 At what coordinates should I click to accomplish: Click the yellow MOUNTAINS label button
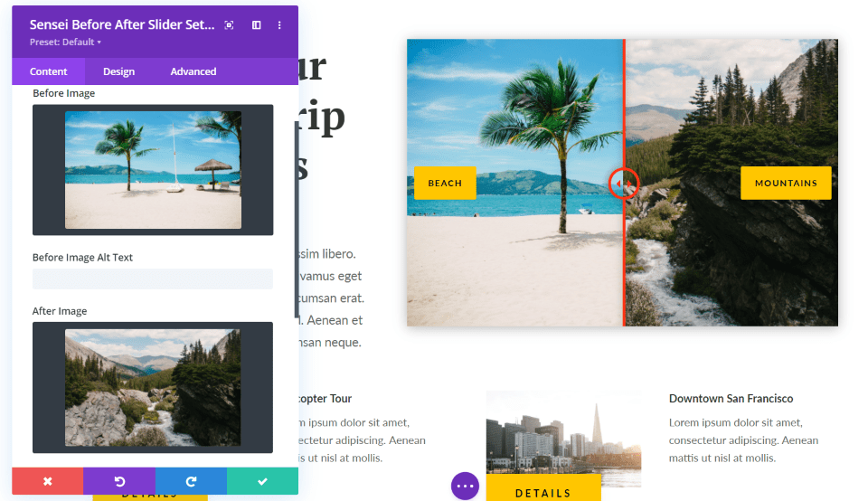(785, 183)
